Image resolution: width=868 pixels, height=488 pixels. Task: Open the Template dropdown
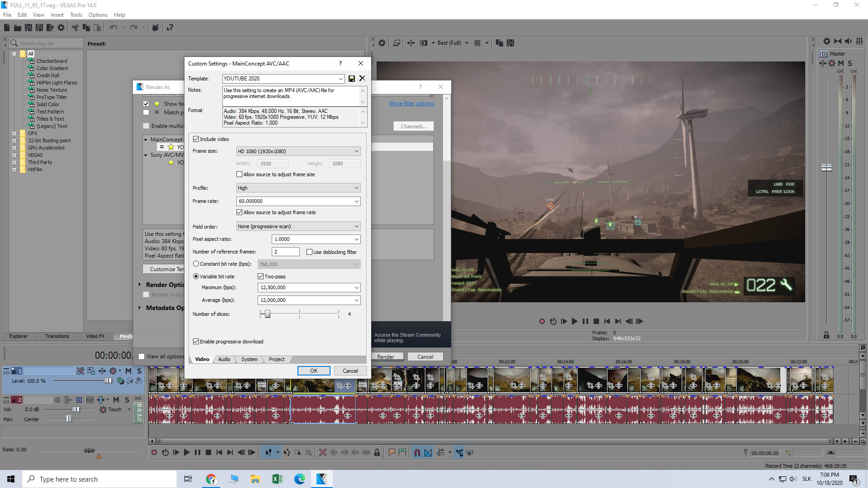(340, 79)
